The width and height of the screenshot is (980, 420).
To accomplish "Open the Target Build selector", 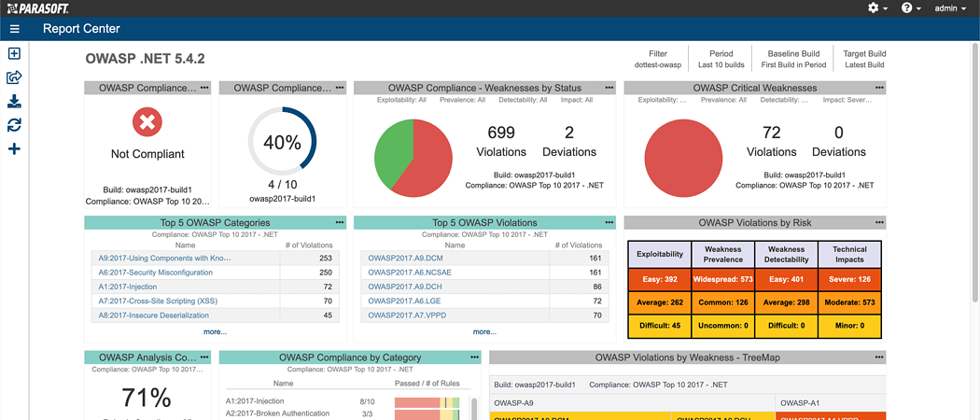I will tap(864, 59).
